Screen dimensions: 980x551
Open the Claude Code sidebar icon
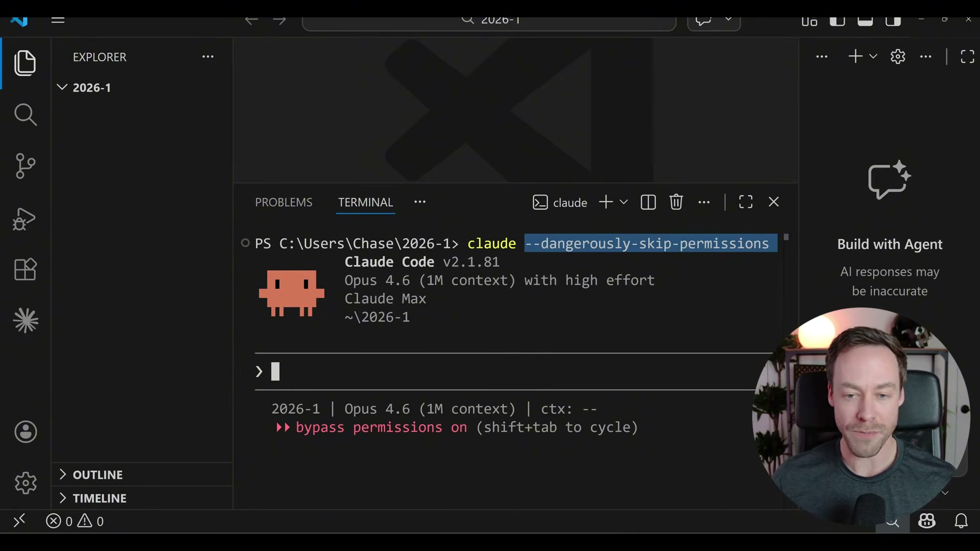point(26,321)
